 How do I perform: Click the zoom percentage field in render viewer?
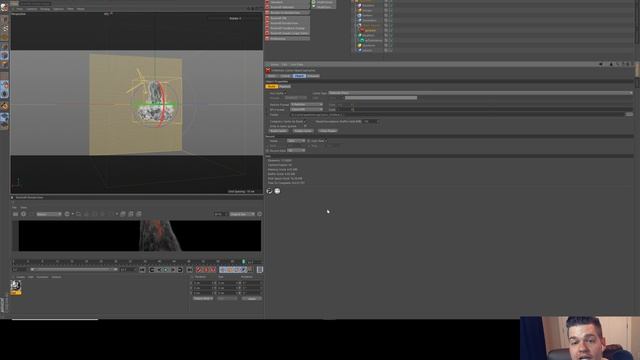(220, 214)
